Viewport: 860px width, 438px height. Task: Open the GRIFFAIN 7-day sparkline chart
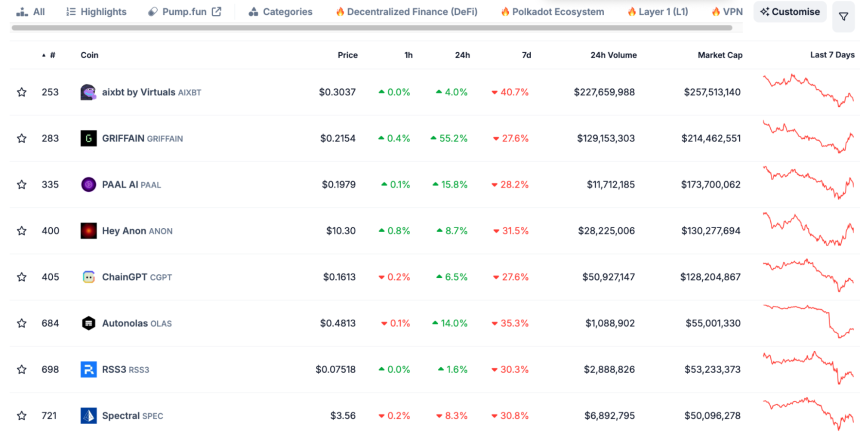(x=808, y=137)
